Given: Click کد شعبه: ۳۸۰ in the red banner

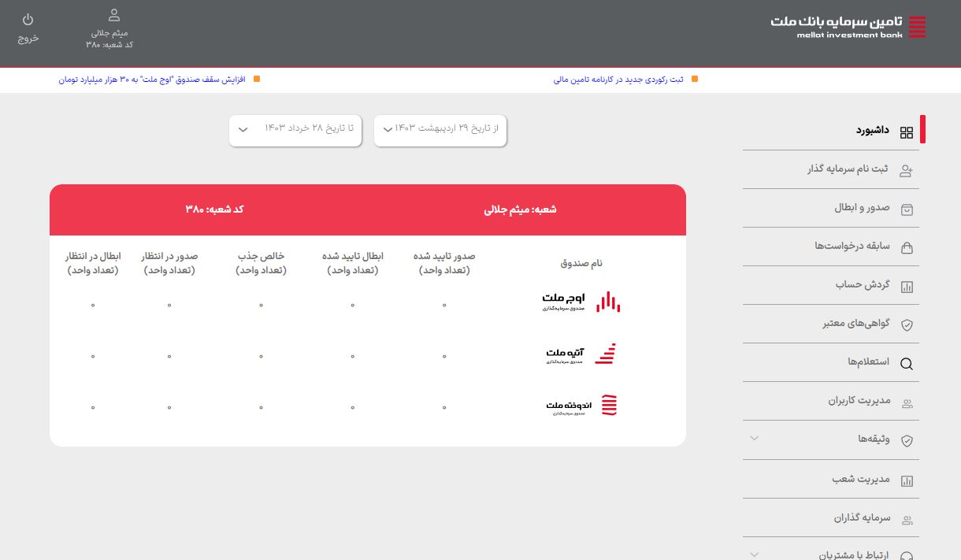Looking at the screenshot, I should pos(214,210).
